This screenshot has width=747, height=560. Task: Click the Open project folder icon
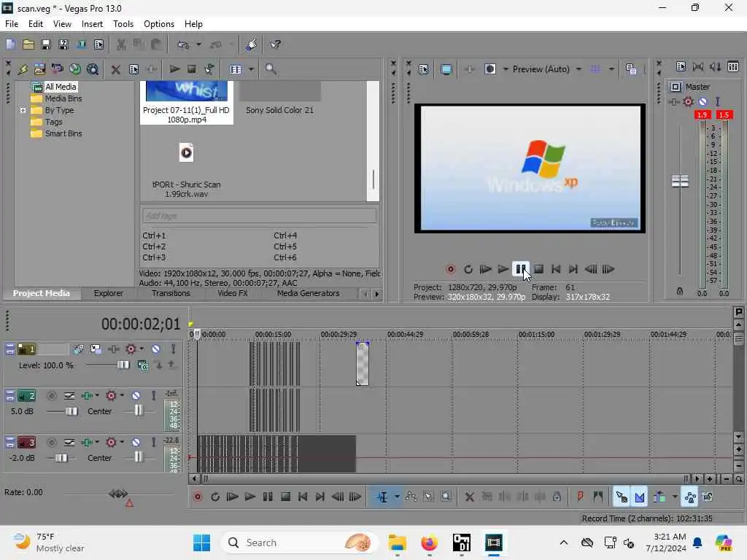tap(28, 44)
